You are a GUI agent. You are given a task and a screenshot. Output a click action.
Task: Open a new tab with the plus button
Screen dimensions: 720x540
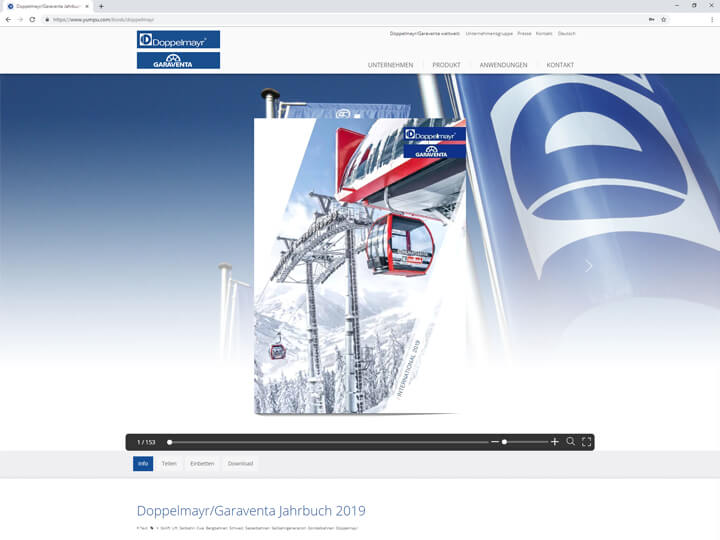click(x=101, y=6)
